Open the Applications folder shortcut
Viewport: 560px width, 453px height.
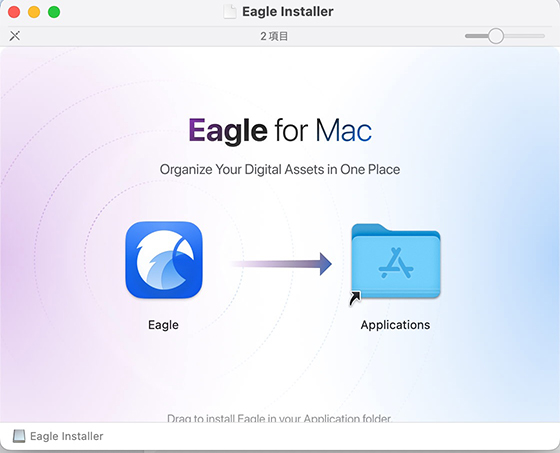pos(395,262)
